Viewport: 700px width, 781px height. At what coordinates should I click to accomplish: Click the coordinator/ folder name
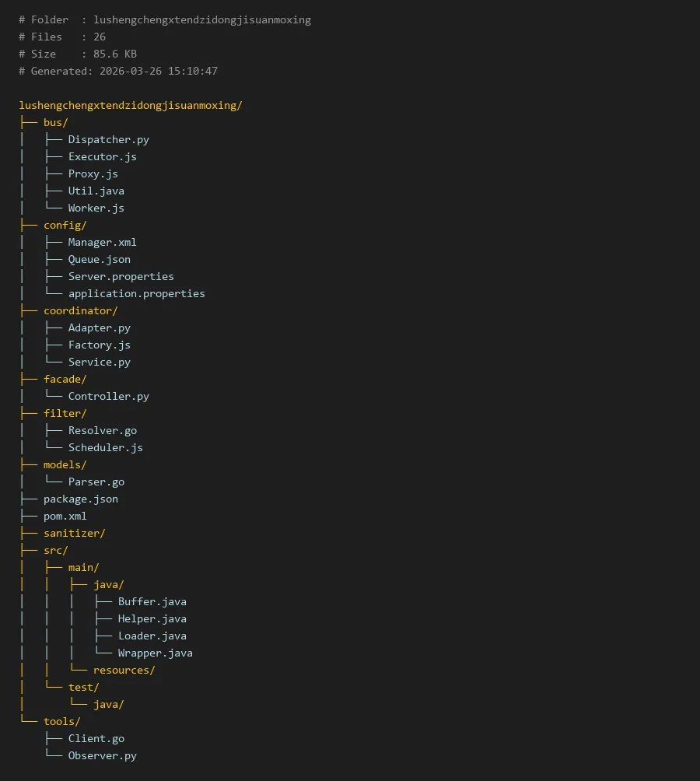point(80,310)
